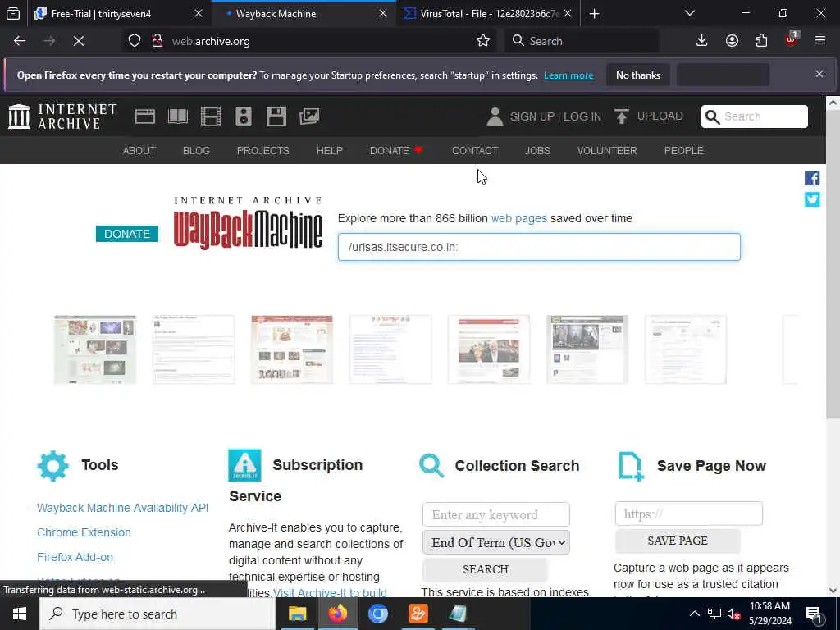Image resolution: width=840 pixels, height=630 pixels.
Task: Open the Windows Start menu
Action: coord(20,614)
